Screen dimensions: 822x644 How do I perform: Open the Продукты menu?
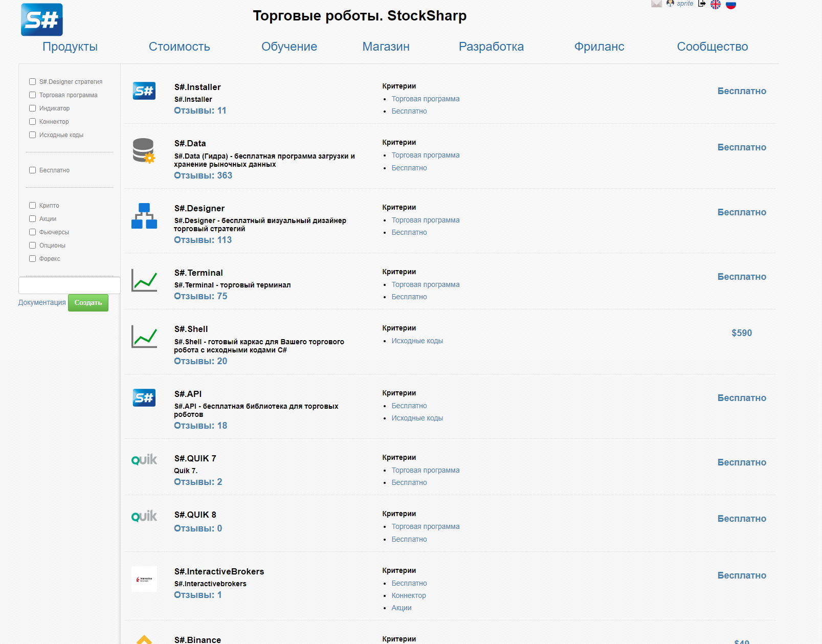[x=70, y=47]
